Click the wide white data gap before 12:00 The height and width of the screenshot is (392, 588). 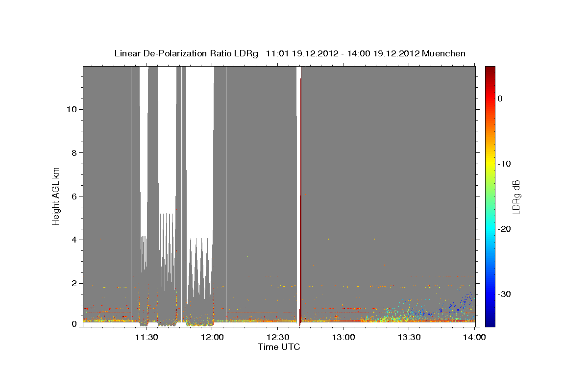(201, 152)
